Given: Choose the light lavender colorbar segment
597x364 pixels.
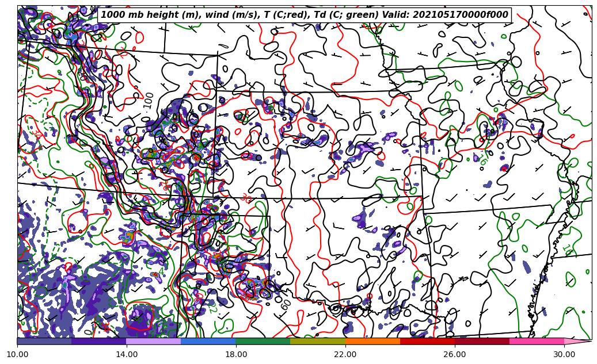Looking at the screenshot, I should click(154, 341).
